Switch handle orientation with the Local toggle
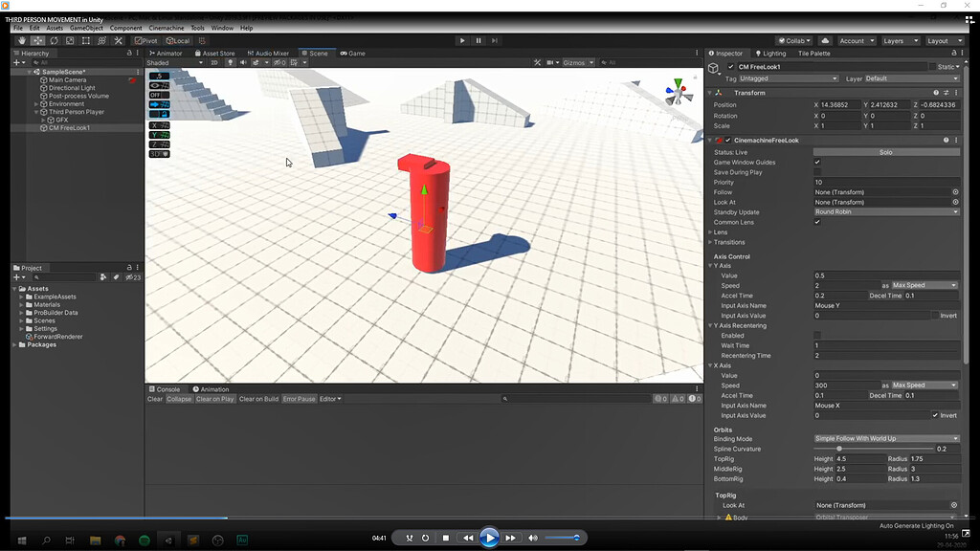980x551 pixels. pos(177,41)
